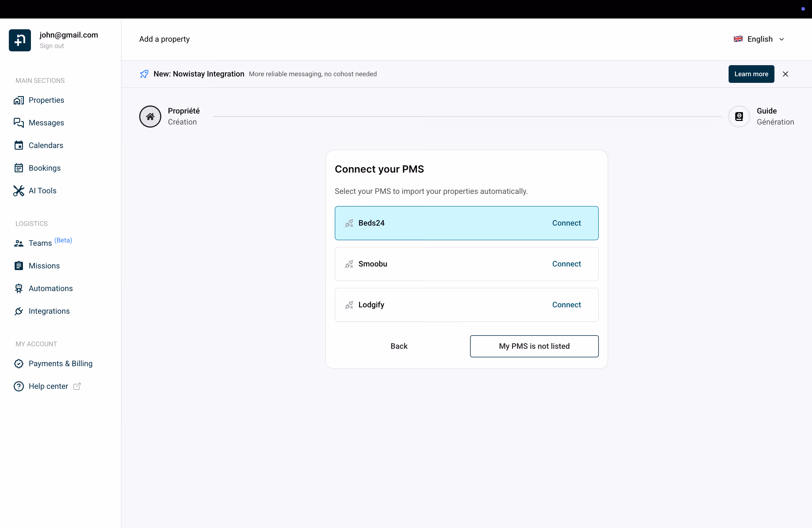Click the Payments & Billing badge icon

coord(19,364)
